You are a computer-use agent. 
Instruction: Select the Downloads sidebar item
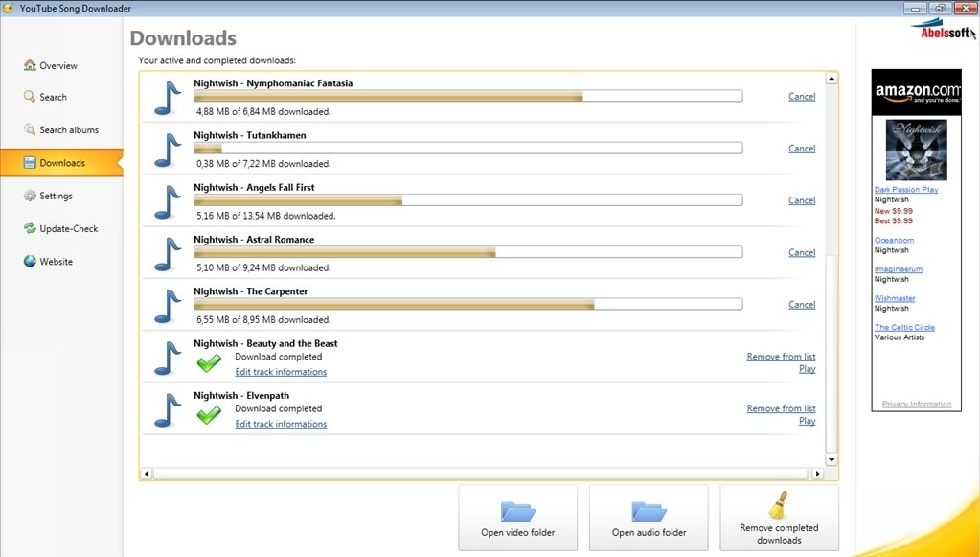point(61,163)
